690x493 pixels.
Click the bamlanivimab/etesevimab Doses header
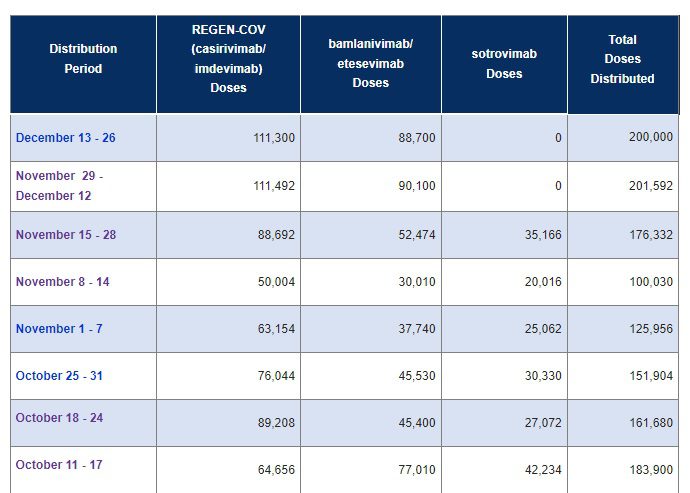tap(371, 63)
